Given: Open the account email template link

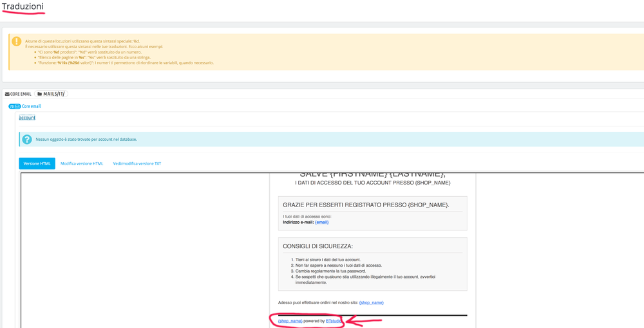Looking at the screenshot, I should (27, 118).
